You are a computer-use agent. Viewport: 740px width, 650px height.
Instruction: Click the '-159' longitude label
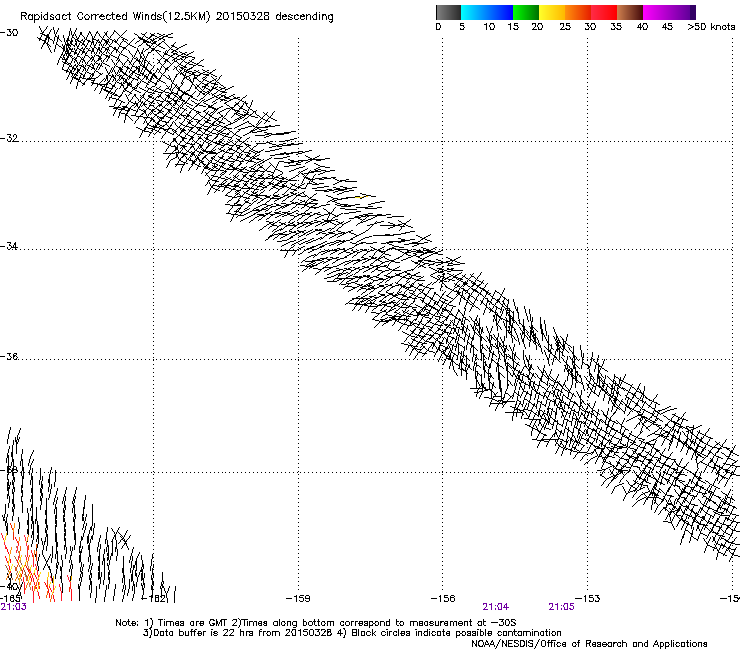click(298, 599)
